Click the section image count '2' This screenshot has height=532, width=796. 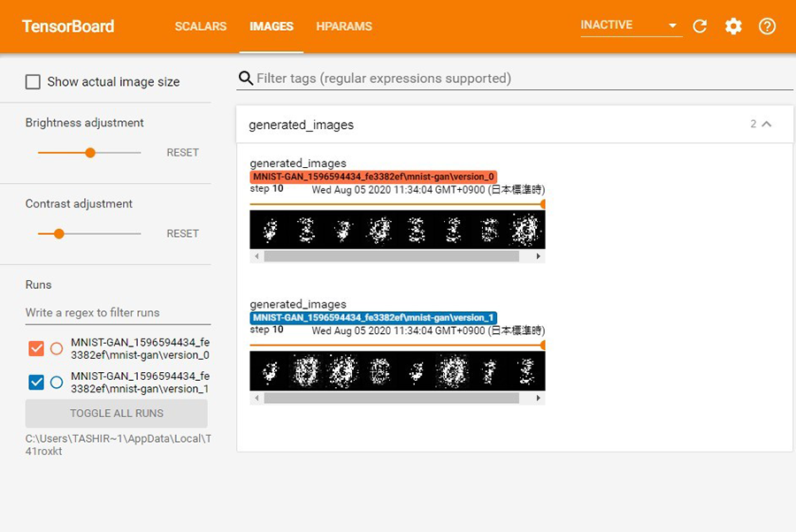pyautogui.click(x=754, y=124)
